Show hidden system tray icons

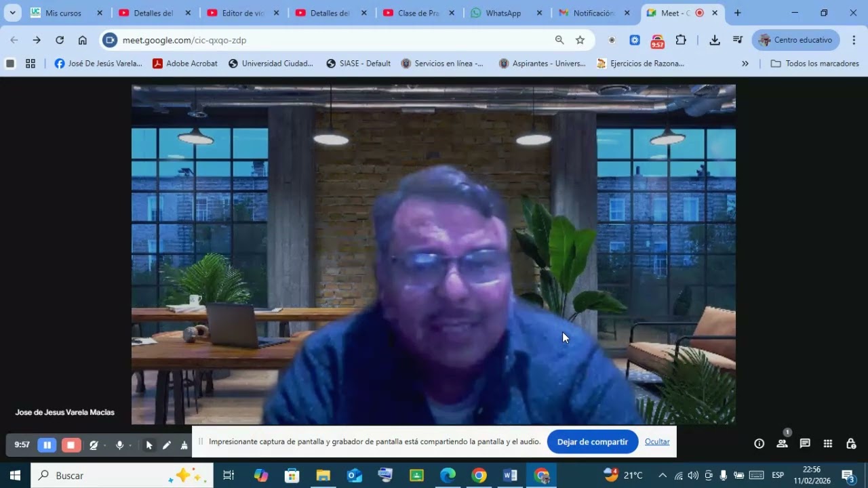[x=663, y=475]
